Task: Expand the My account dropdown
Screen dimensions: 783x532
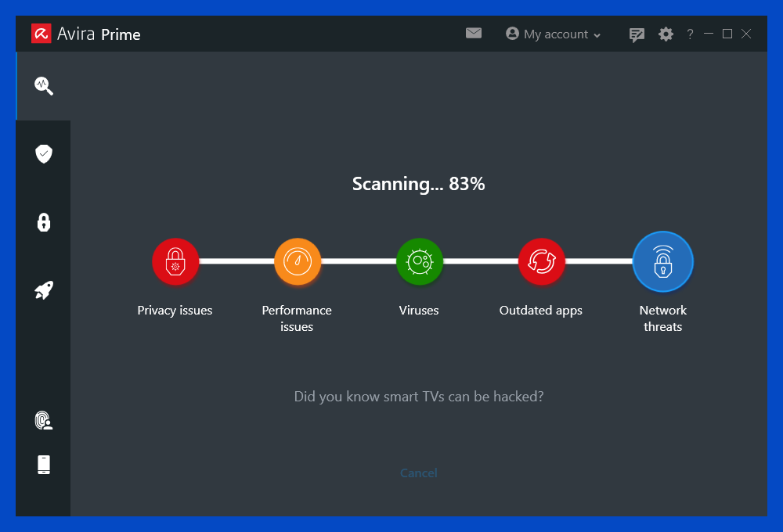Action: tap(598, 34)
